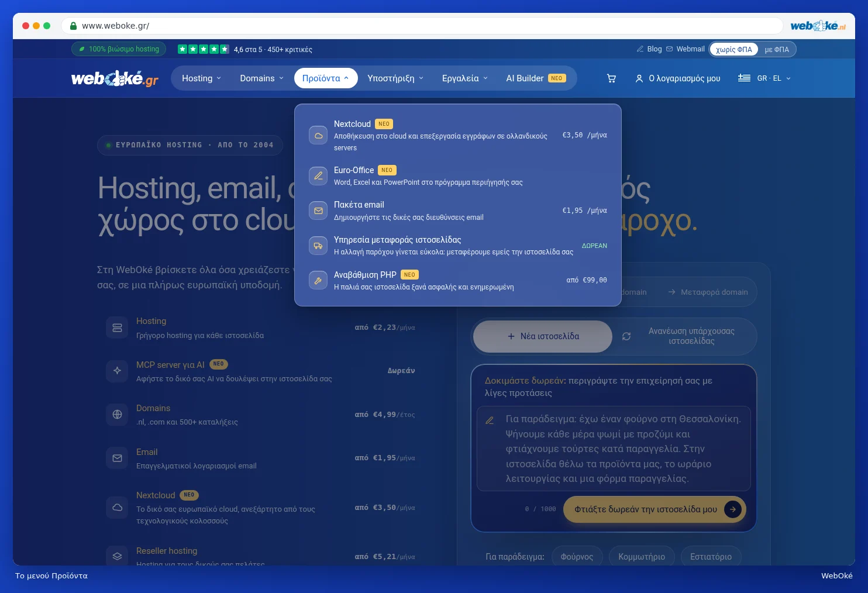The width and height of the screenshot is (868, 593).
Task: Switch prices to χωρίς ΦΠΑ
Action: [x=734, y=49]
